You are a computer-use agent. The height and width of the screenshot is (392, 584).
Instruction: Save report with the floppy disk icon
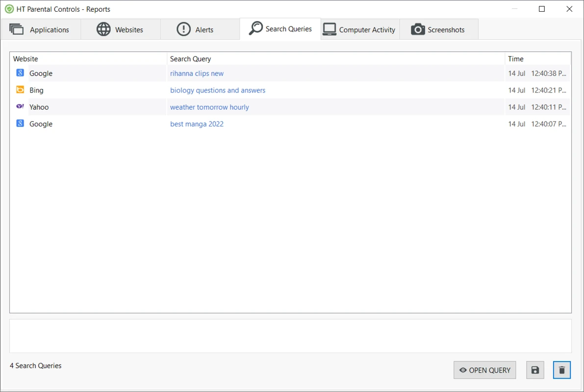(x=535, y=370)
